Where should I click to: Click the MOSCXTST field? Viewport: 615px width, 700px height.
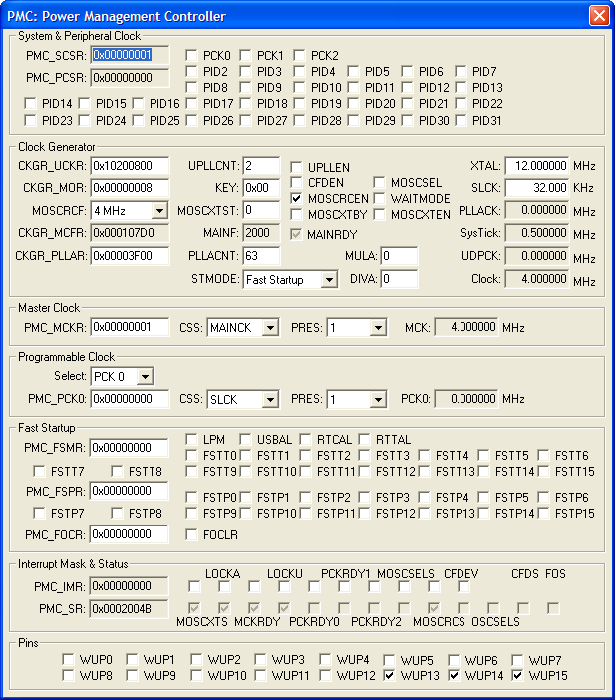tap(261, 210)
